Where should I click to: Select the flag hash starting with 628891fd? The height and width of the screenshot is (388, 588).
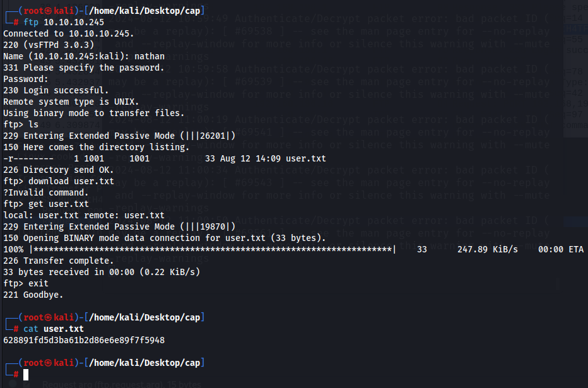point(84,341)
